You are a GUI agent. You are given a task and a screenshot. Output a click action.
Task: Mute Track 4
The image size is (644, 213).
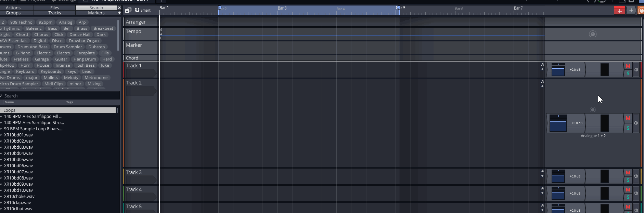(628, 190)
